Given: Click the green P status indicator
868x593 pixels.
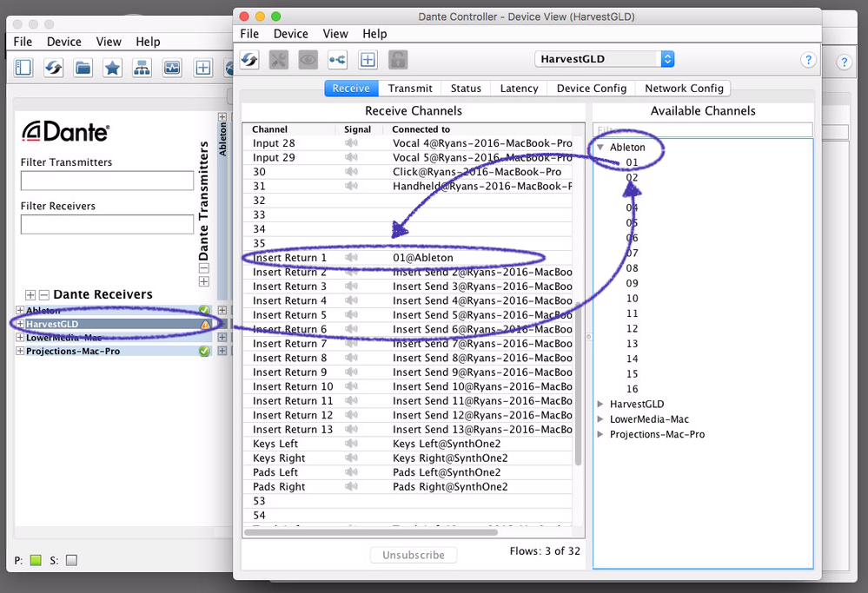Looking at the screenshot, I should pos(36,560).
